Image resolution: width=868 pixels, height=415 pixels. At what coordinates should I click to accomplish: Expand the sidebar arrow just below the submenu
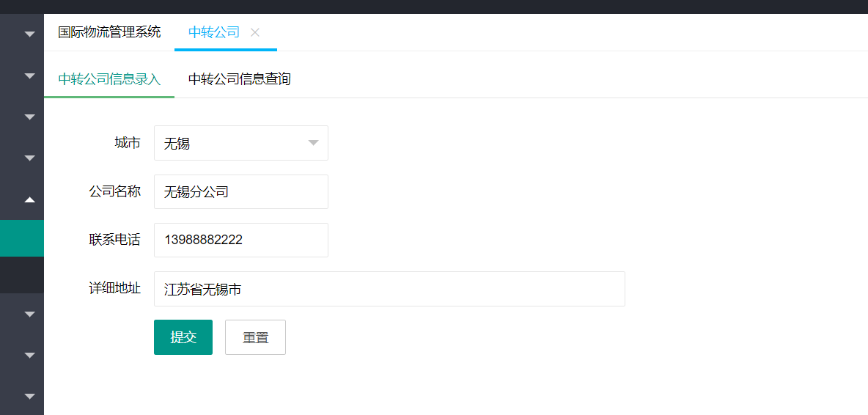tap(29, 314)
